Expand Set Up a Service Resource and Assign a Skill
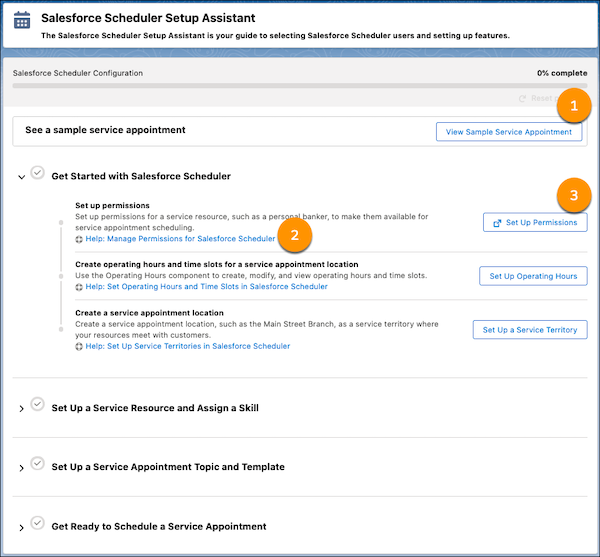The height and width of the screenshot is (557, 600). (x=21, y=409)
